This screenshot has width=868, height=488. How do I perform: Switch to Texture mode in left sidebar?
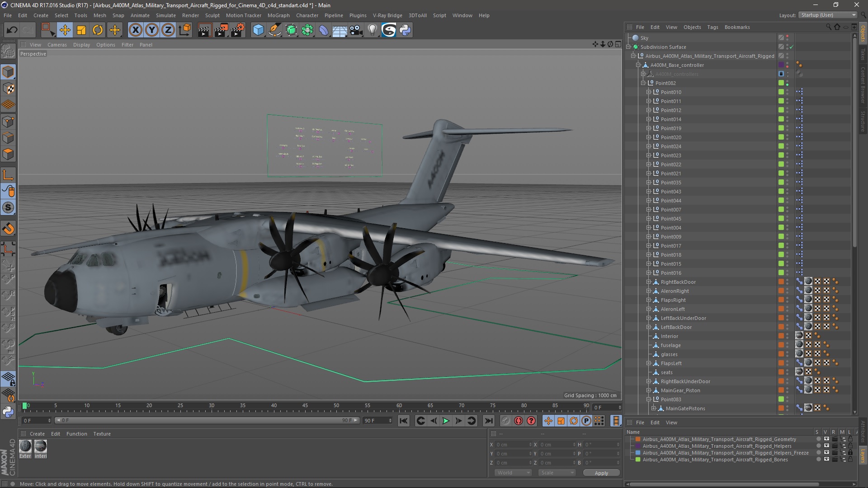point(8,89)
